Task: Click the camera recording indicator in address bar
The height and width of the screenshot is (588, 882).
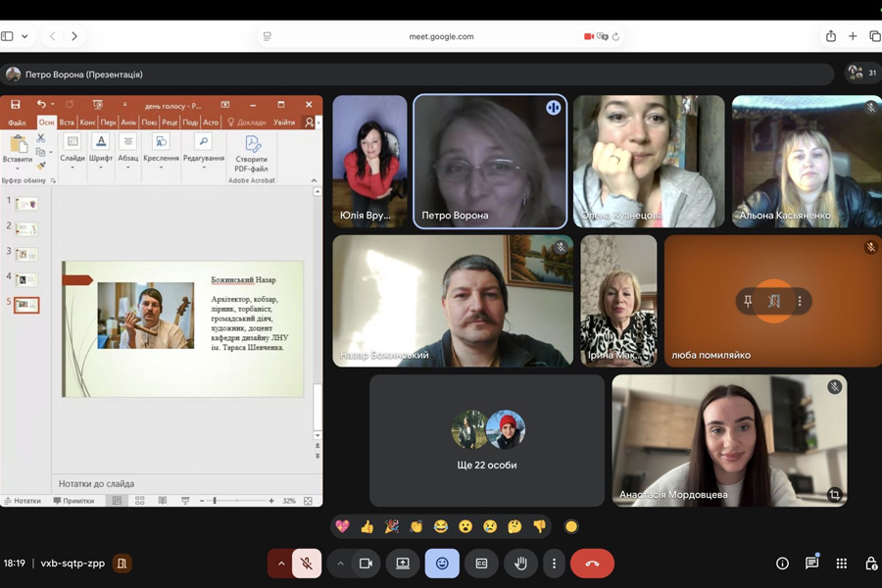Action: coord(589,36)
